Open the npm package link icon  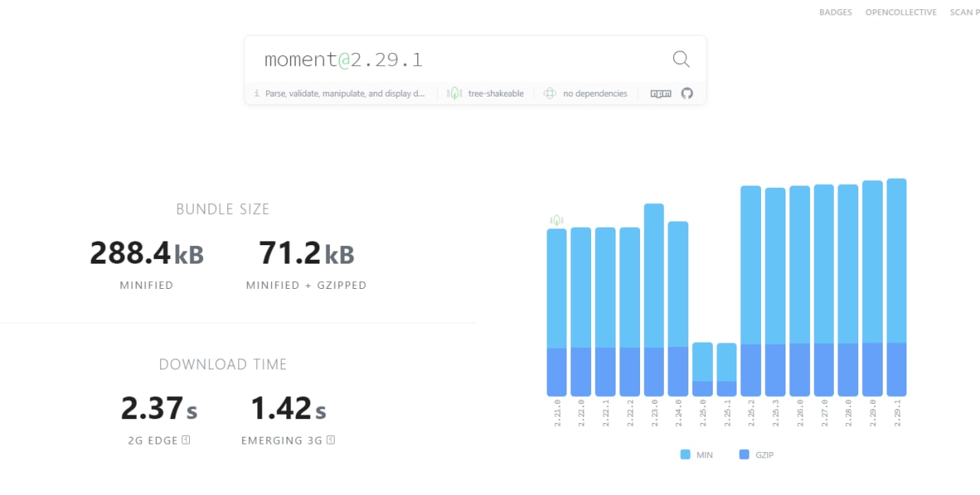(661, 93)
